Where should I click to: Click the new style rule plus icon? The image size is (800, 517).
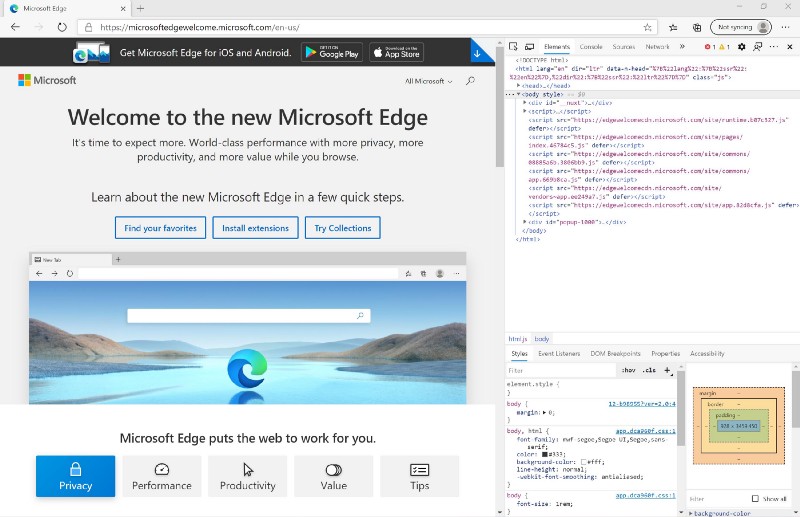point(667,370)
